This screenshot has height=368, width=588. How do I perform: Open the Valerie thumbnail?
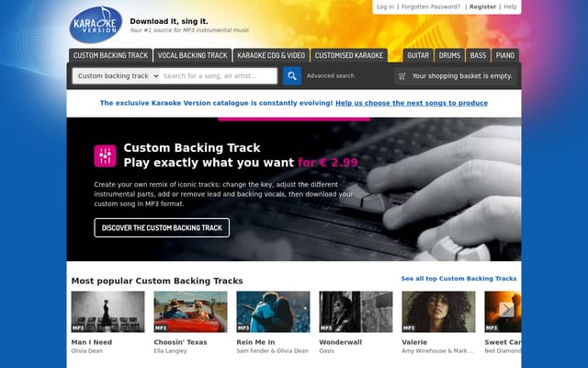[x=438, y=312]
